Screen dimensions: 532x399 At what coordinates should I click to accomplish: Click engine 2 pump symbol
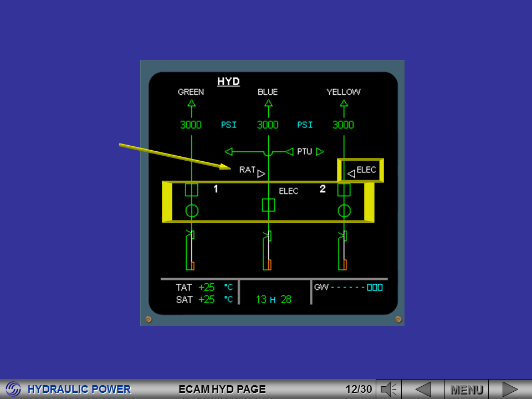344,190
